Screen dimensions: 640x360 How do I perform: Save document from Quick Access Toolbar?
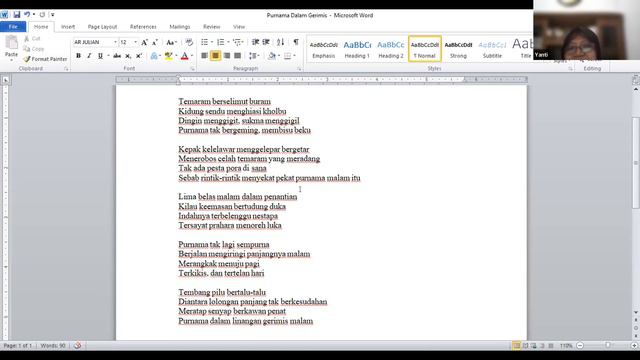pos(17,15)
